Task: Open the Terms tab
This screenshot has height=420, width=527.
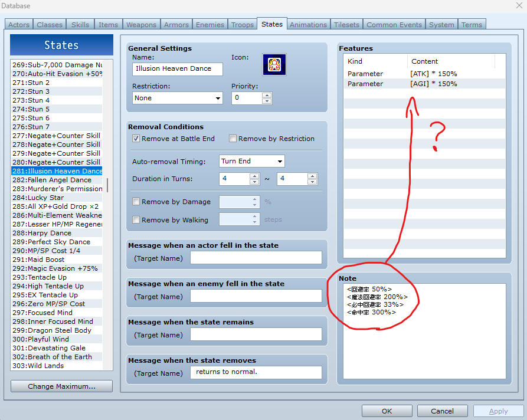Action: [x=472, y=25]
